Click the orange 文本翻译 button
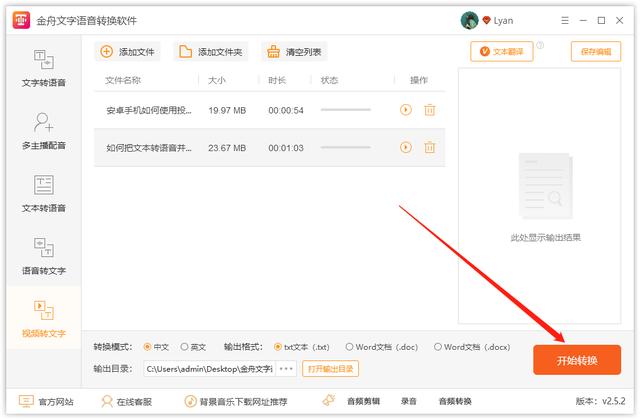Image resolution: width=640 pixels, height=420 pixels. click(x=502, y=51)
